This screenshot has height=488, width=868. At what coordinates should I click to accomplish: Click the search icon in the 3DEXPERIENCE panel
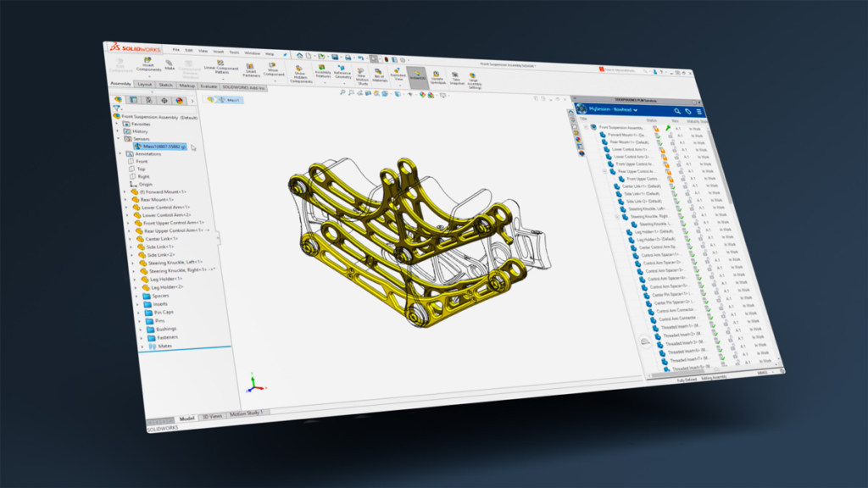click(677, 111)
